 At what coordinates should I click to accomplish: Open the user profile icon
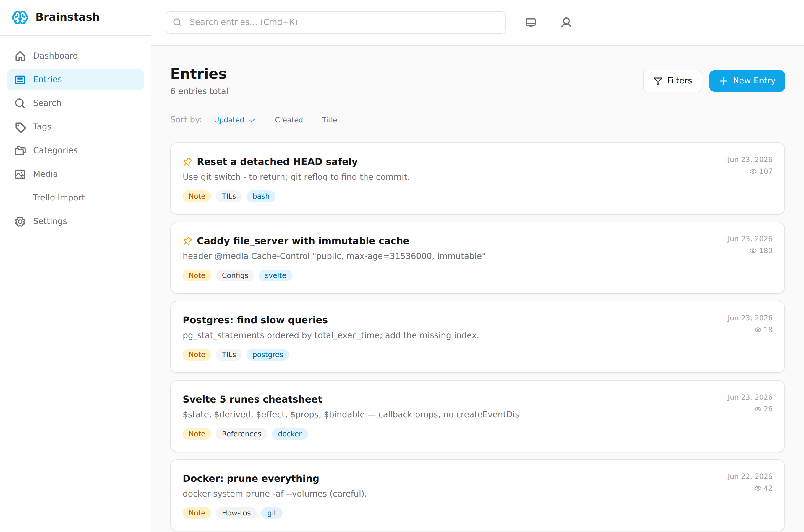[566, 22]
